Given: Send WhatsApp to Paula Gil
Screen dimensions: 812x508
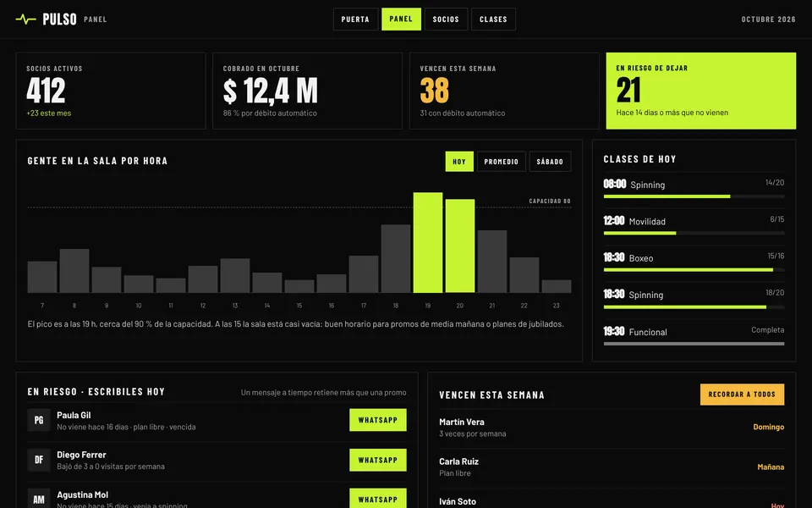Looking at the screenshot, I should point(378,420).
